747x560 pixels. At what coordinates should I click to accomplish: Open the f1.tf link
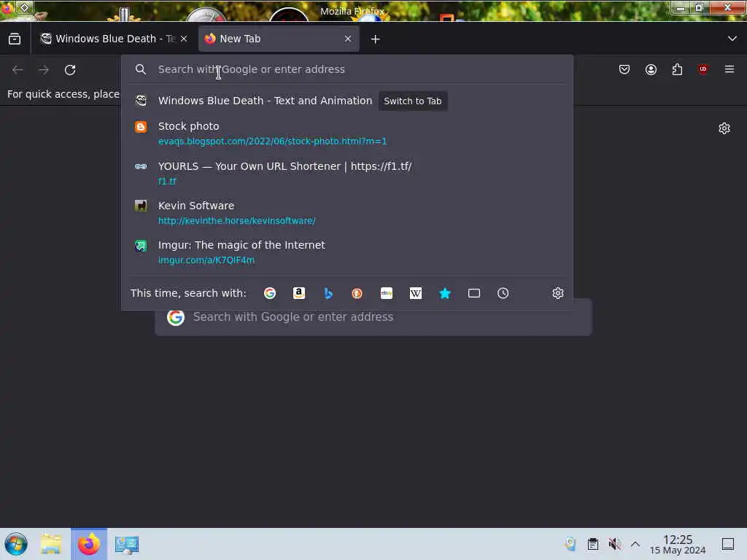click(167, 181)
